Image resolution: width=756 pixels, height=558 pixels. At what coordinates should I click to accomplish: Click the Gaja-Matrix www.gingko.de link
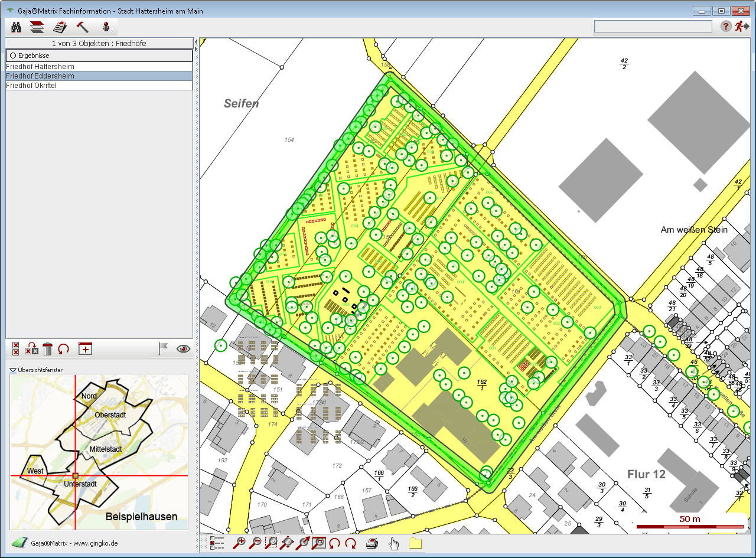[x=74, y=543]
